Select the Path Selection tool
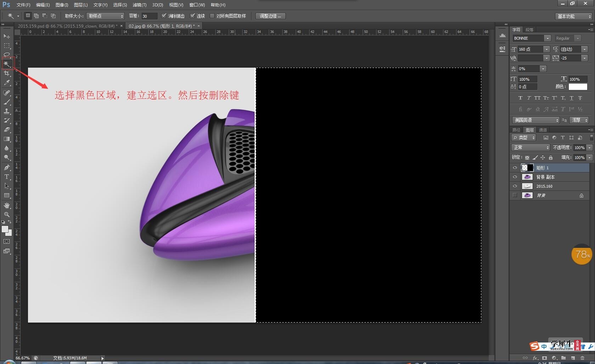 click(7, 186)
